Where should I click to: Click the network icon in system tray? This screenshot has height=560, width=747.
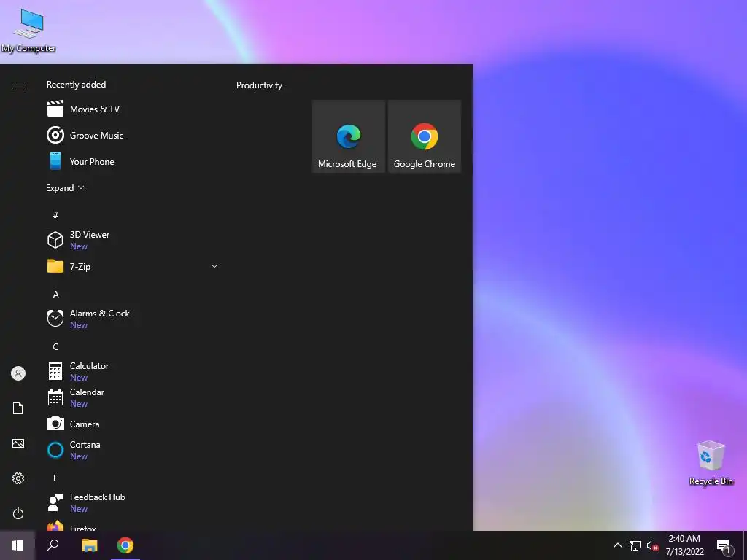click(x=635, y=545)
